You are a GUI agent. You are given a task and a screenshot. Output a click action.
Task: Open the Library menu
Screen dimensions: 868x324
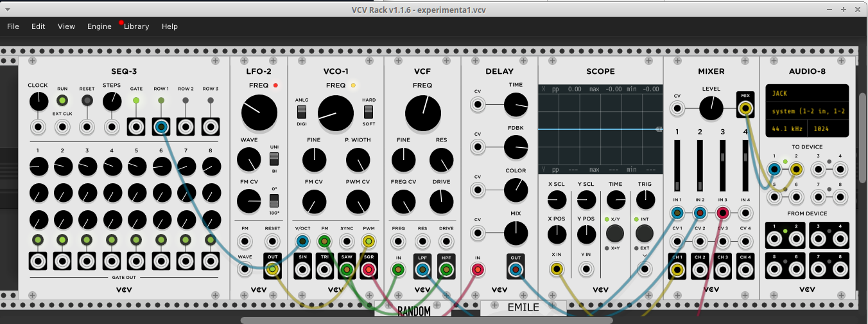pyautogui.click(x=136, y=26)
